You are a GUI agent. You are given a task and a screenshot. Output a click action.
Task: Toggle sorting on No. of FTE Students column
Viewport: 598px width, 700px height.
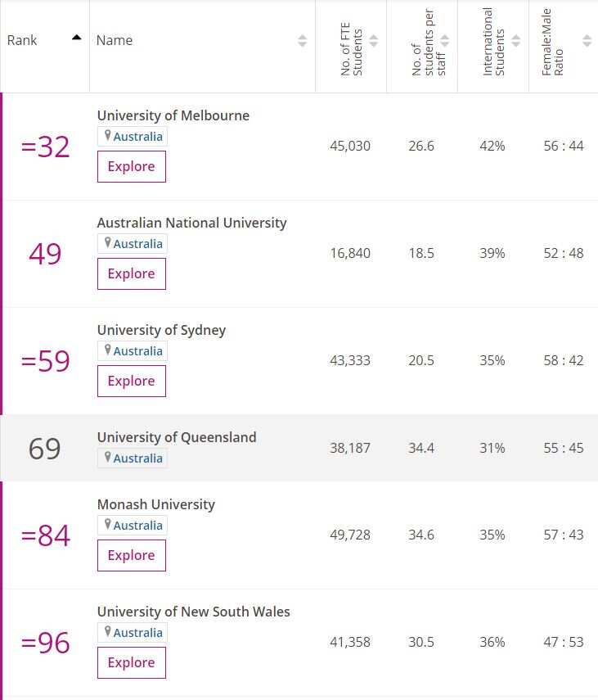373,39
